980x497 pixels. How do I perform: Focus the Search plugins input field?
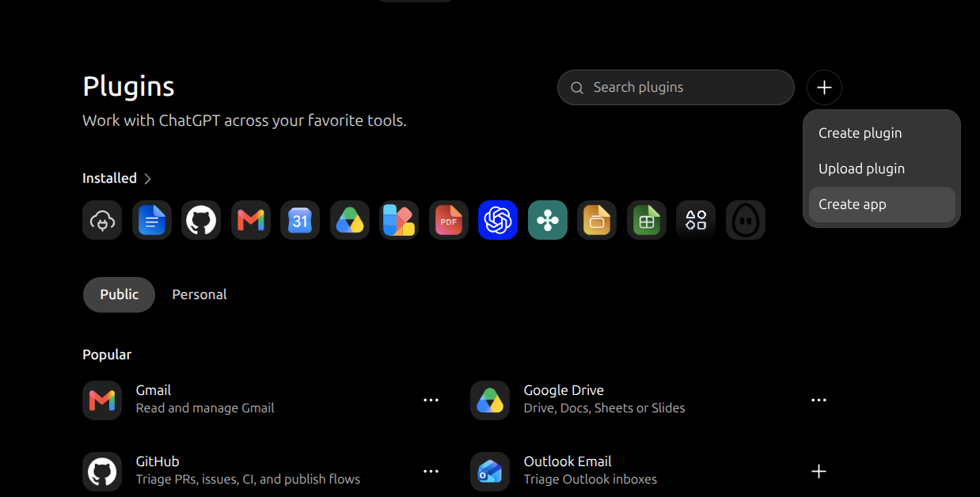coord(675,87)
